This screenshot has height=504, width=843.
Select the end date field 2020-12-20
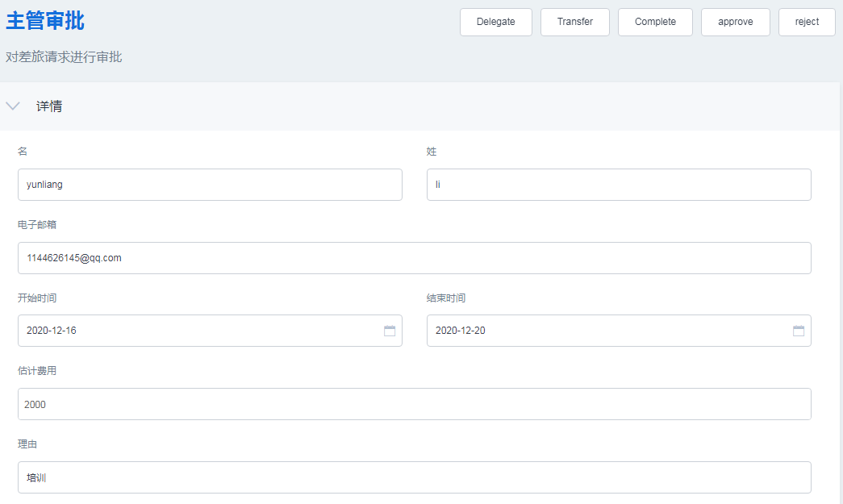pos(607,331)
